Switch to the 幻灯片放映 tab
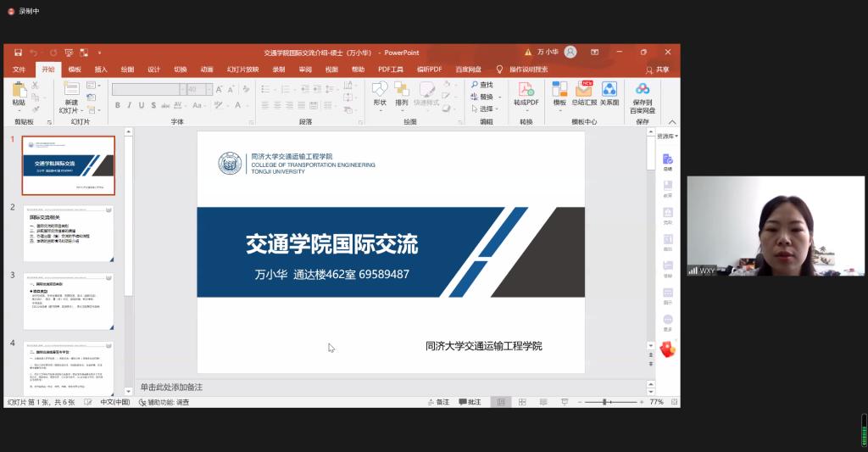The image size is (868, 452). [242, 70]
